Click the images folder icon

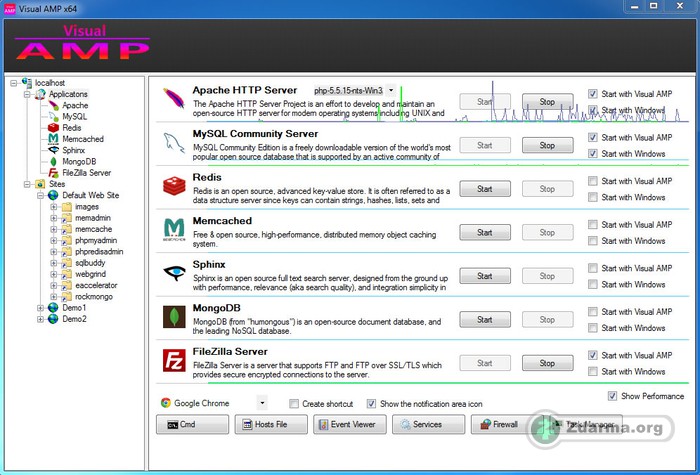click(67, 207)
